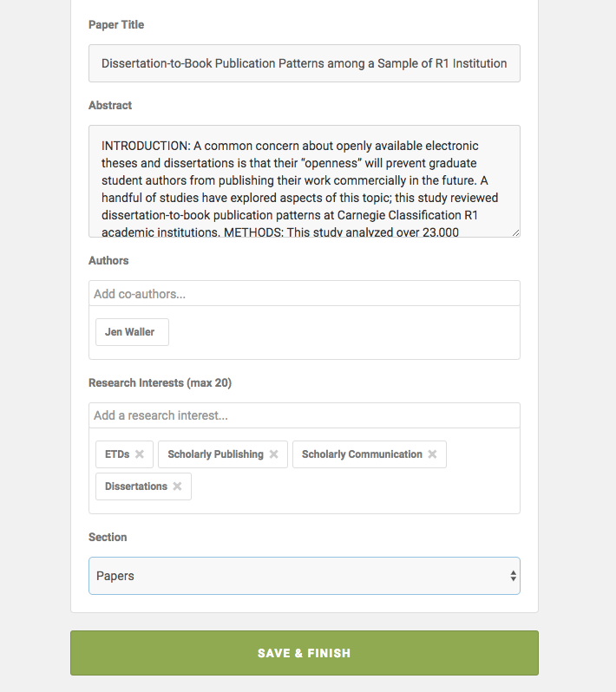Click the Add co-authors input field
Viewport: 616px width, 692px height.
304,294
